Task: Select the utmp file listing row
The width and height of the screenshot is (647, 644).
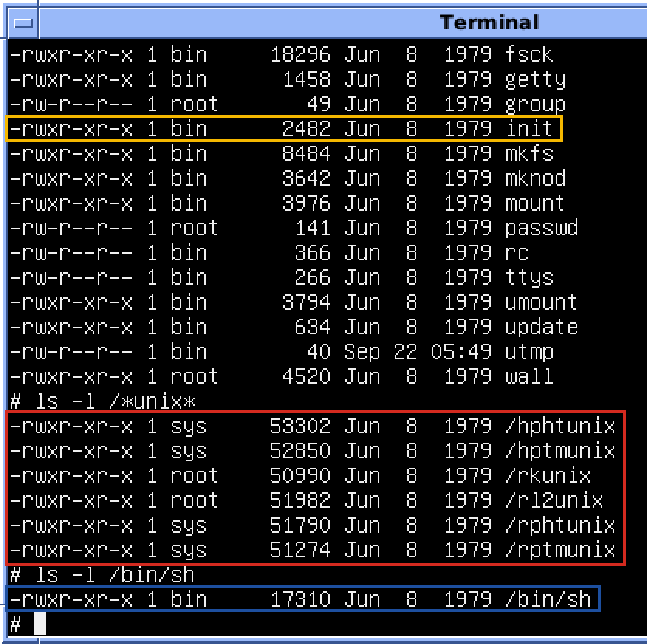Action: tap(281, 352)
